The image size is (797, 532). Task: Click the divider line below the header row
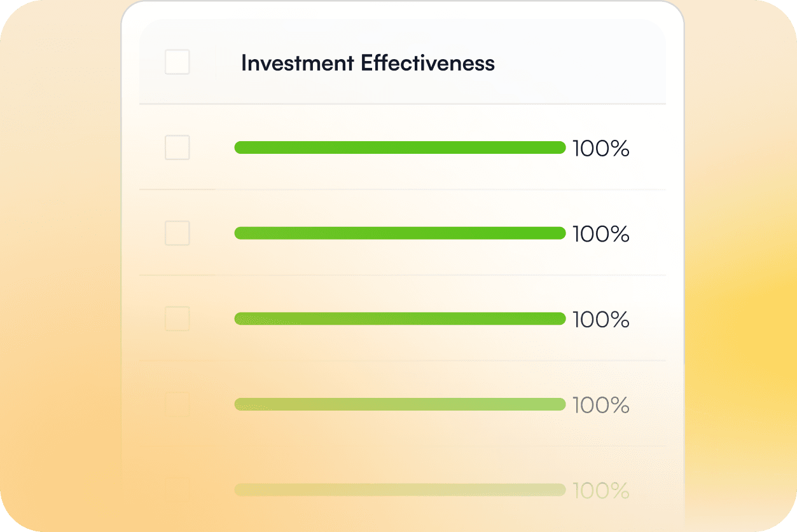[x=402, y=104]
